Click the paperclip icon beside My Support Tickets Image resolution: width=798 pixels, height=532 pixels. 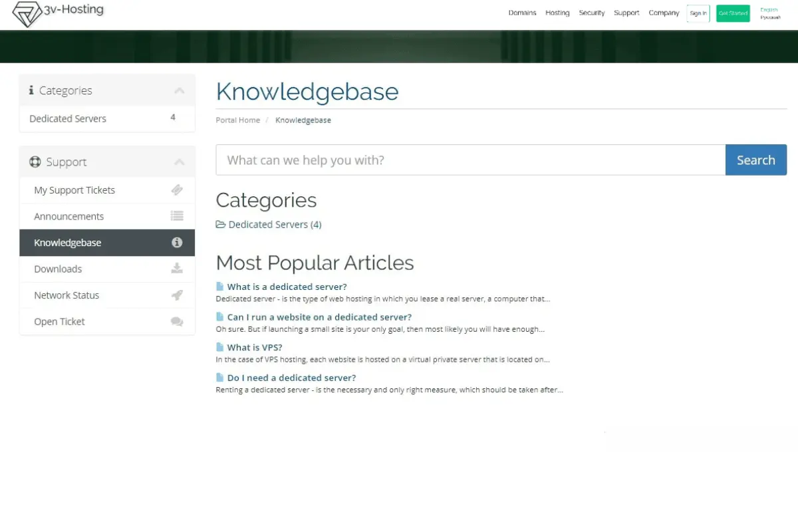click(x=177, y=190)
